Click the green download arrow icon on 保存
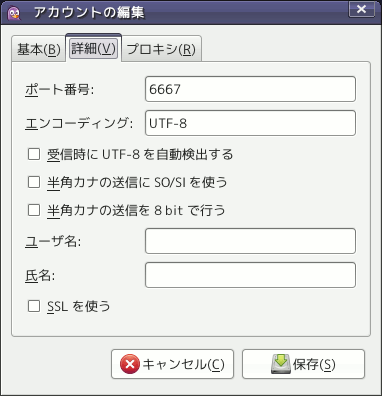382x396 pixels. click(281, 364)
